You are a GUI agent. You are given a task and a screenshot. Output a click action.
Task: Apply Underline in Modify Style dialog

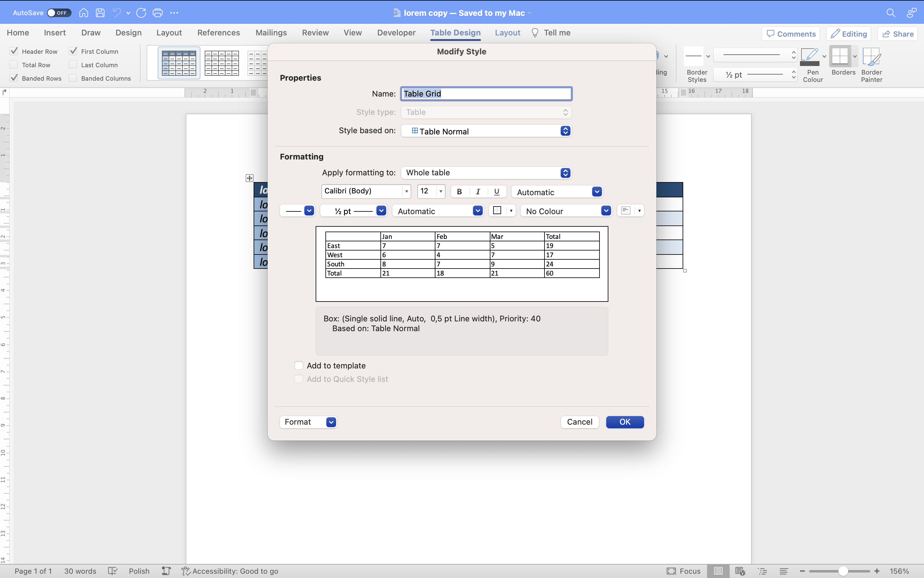tap(497, 192)
